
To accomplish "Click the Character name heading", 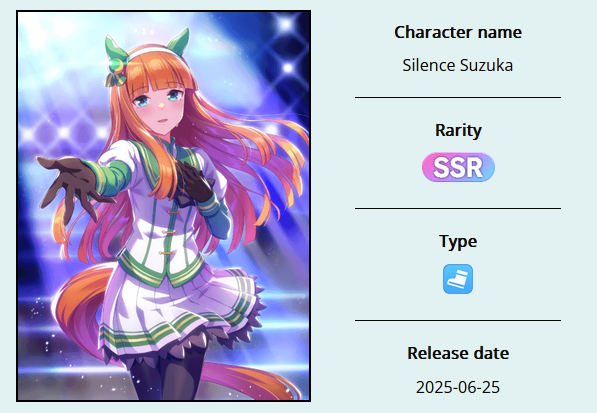I will [458, 32].
